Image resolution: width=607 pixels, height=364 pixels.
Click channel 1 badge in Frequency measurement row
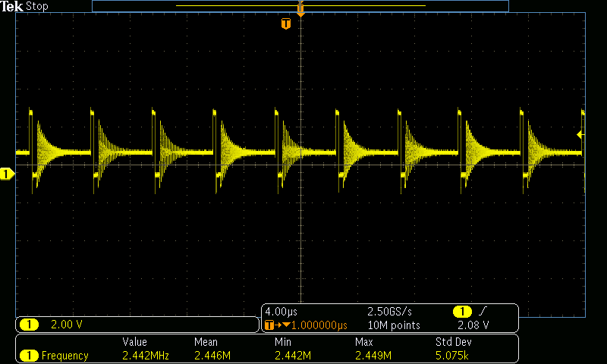(29, 356)
